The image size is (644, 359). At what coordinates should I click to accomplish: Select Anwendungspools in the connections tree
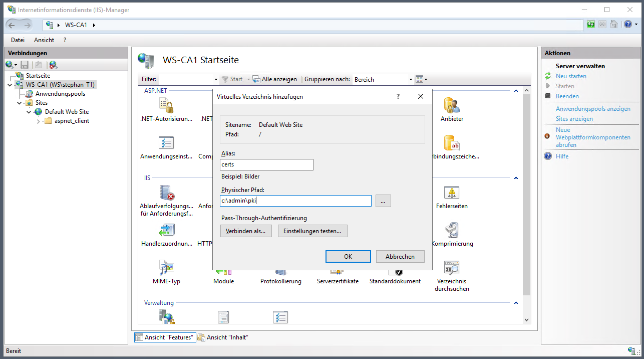[x=60, y=94]
